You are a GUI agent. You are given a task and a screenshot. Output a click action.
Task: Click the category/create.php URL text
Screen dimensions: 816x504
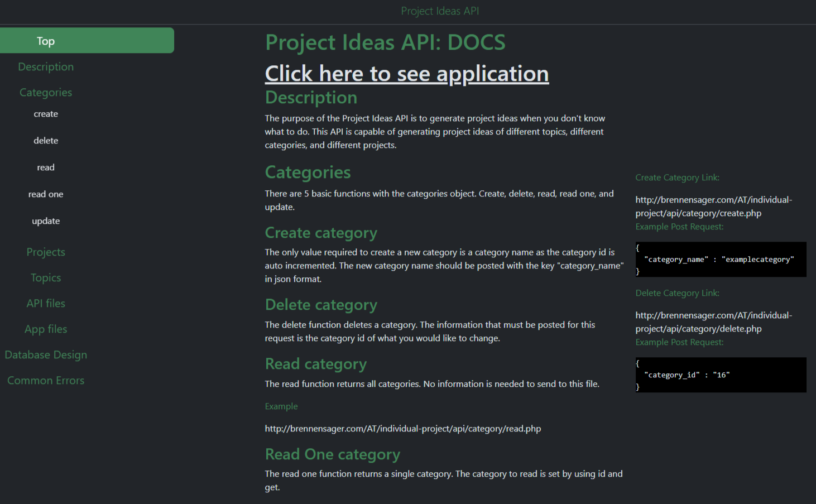coord(714,207)
